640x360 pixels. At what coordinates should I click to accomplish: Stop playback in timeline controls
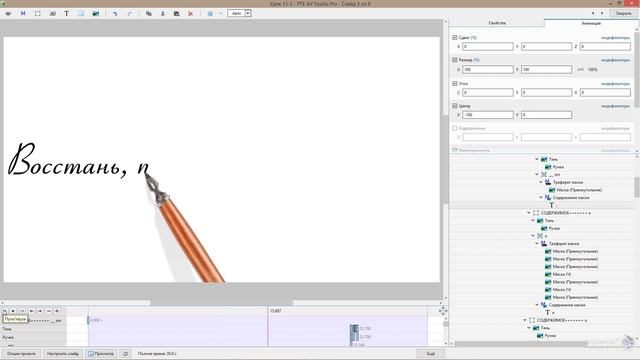(13, 311)
